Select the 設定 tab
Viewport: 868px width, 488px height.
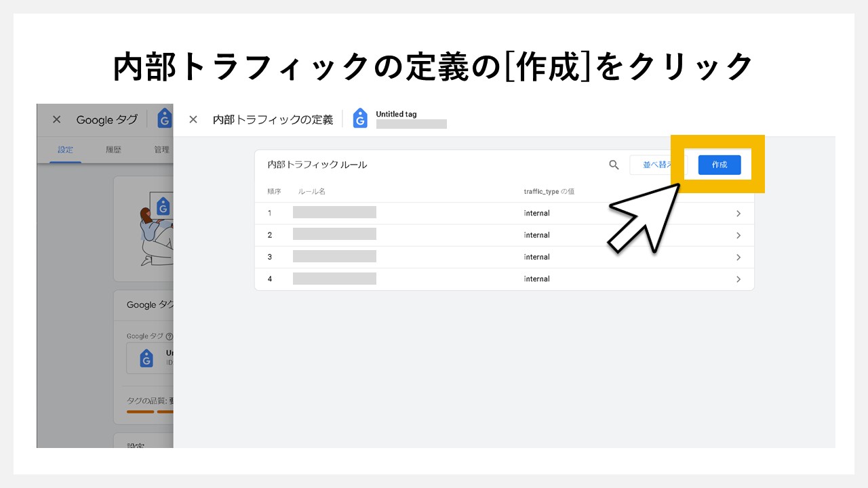(x=65, y=150)
